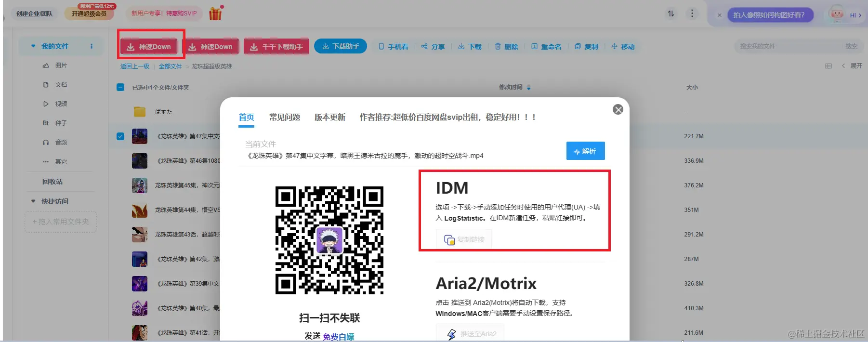Click 复制链接 under IDM

click(x=464, y=239)
